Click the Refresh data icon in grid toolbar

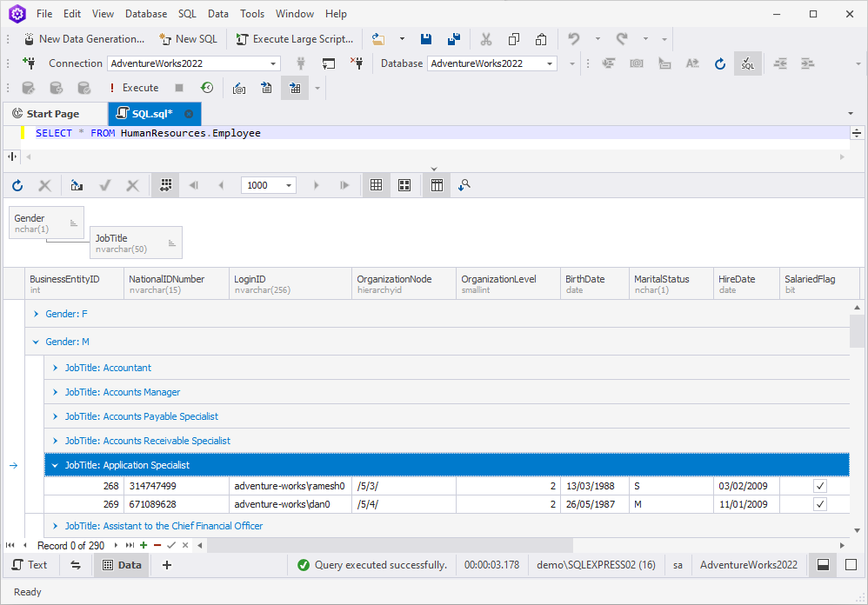pyautogui.click(x=17, y=185)
